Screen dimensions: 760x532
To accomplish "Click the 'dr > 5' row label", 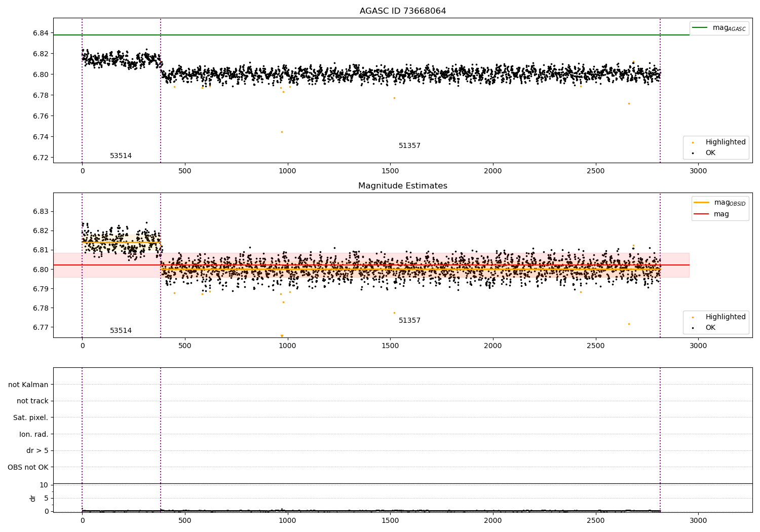I will pos(37,451).
